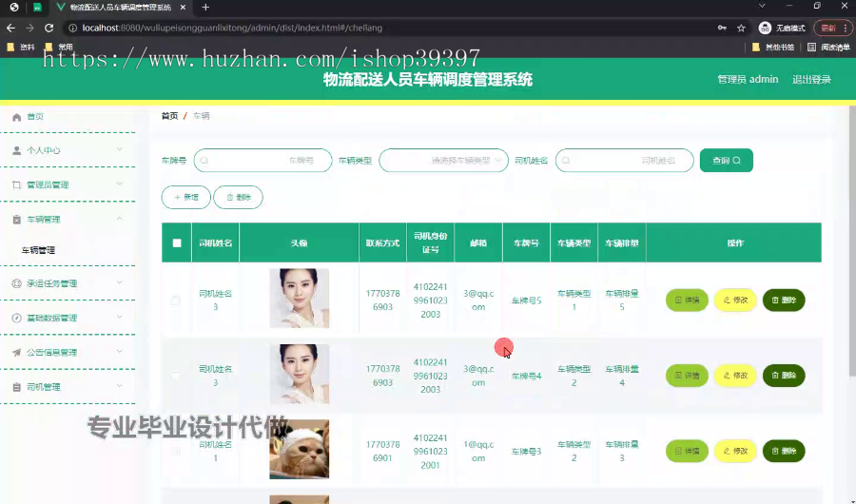This screenshot has height=504, width=856.
Task: Click the 查询 search button
Action: [x=726, y=161]
